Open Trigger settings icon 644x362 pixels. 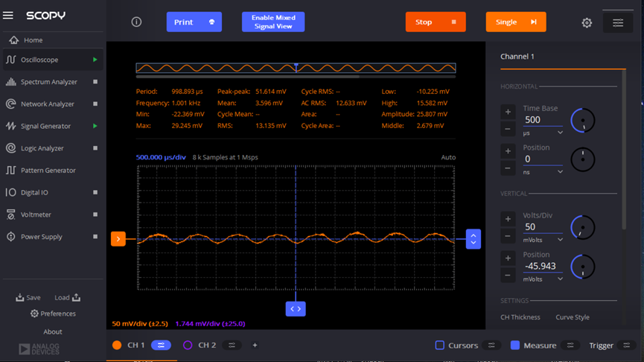point(626,345)
